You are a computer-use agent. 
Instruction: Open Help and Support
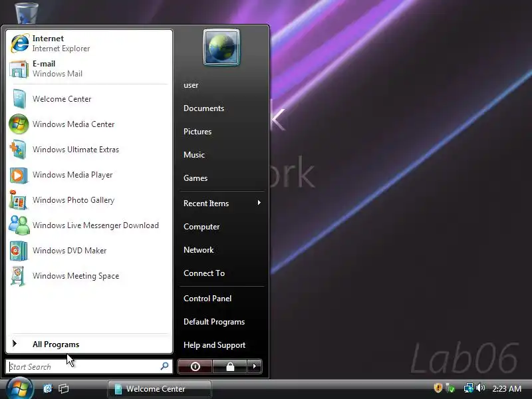(x=214, y=345)
